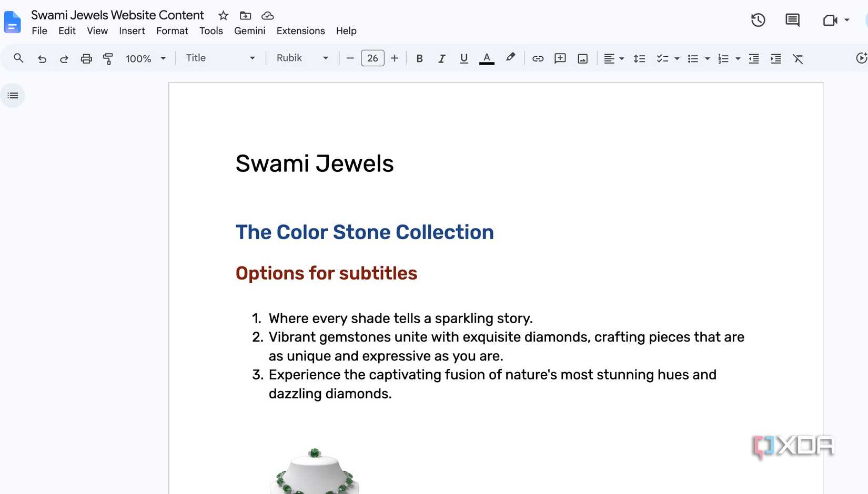Print the document
Image resolution: width=868 pixels, height=494 pixels.
pos(86,59)
